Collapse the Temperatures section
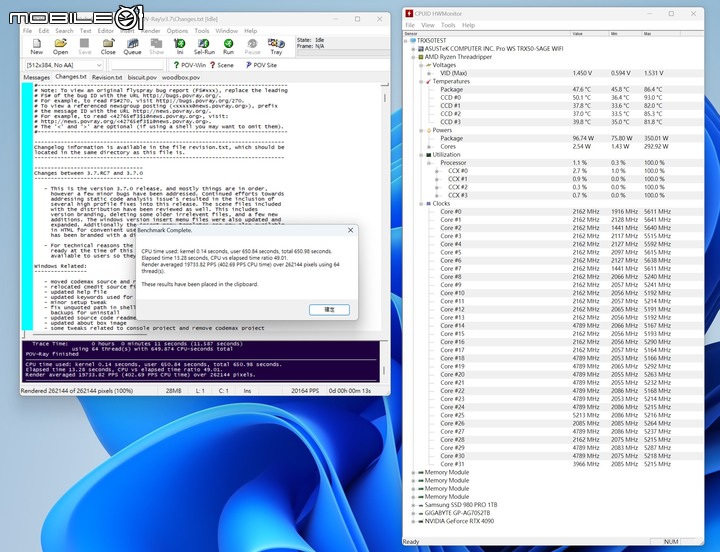 pos(421,82)
